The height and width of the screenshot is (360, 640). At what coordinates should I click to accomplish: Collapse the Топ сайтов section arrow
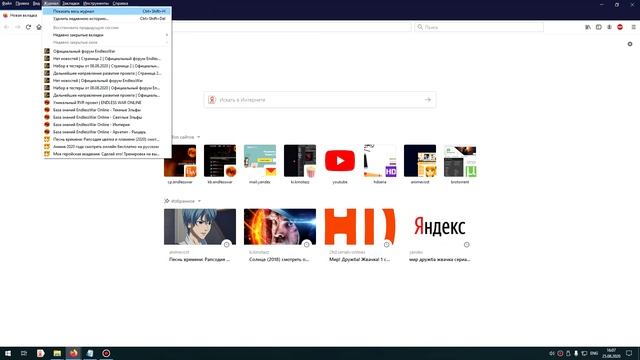coord(199,137)
